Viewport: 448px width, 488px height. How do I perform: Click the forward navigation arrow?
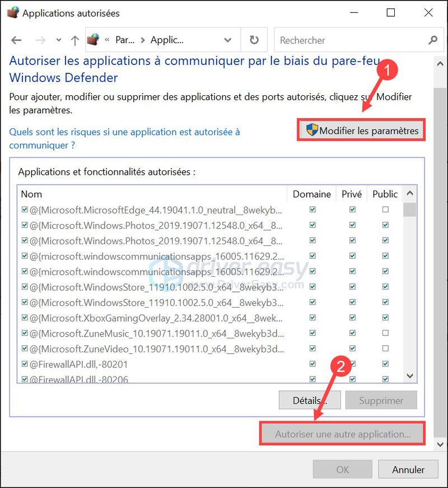(40, 40)
